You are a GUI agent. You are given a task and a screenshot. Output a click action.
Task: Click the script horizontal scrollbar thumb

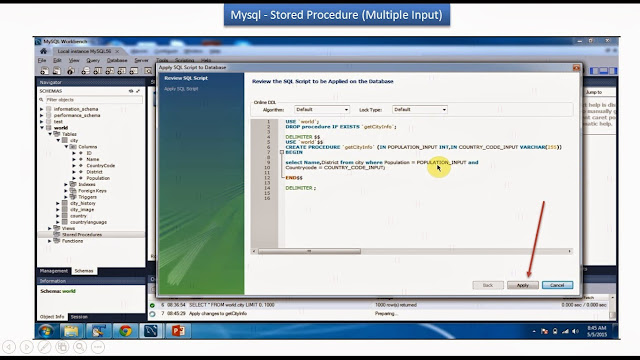click(x=309, y=251)
